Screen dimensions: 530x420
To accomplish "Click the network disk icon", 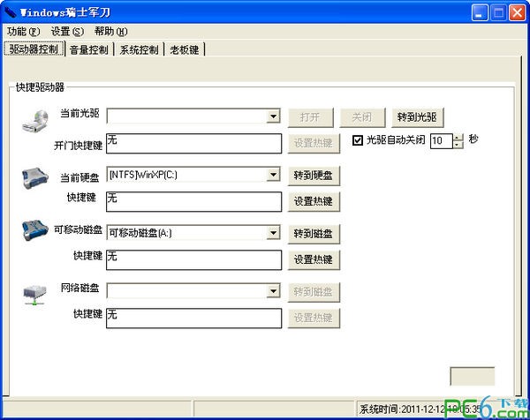I will [34, 295].
